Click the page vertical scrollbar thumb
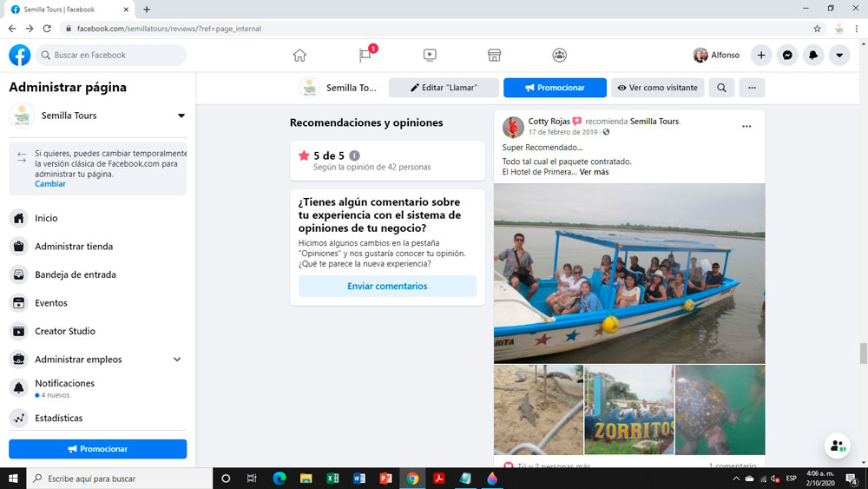The height and width of the screenshot is (489, 868). point(863,354)
